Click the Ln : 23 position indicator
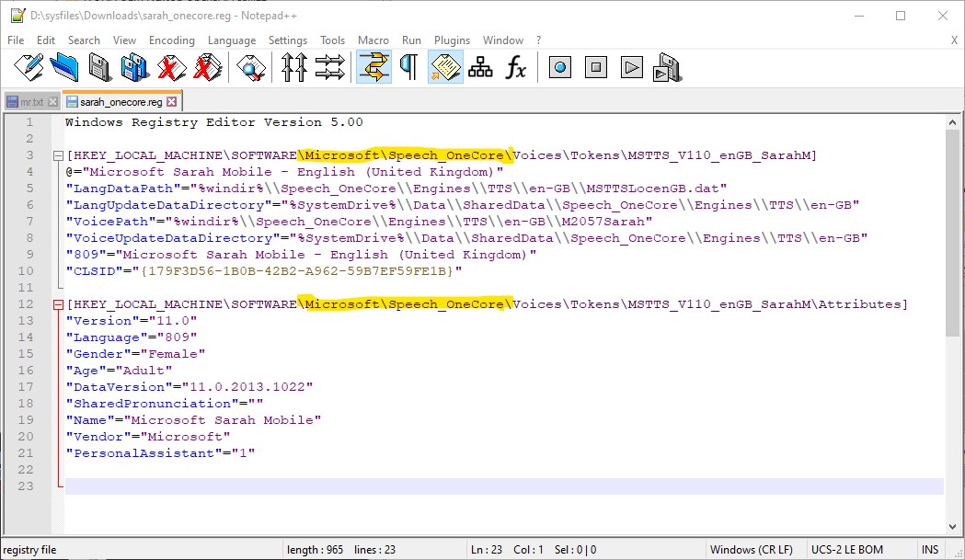 coord(487,550)
